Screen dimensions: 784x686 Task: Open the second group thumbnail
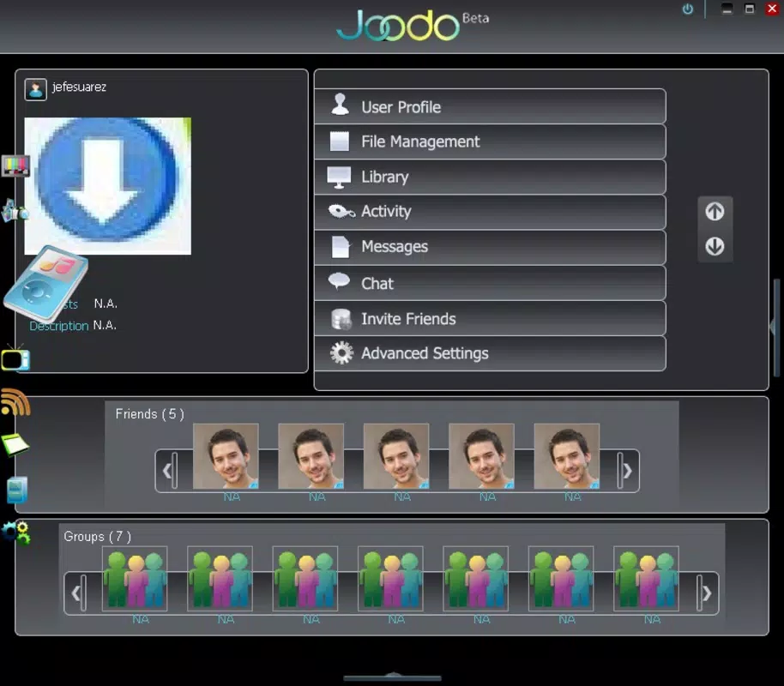click(x=220, y=579)
